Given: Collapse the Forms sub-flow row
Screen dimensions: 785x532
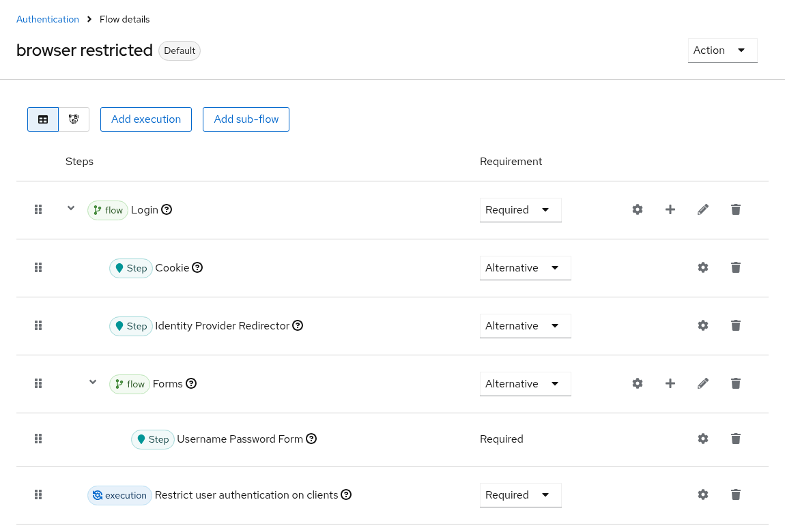Looking at the screenshot, I should click(x=93, y=383).
